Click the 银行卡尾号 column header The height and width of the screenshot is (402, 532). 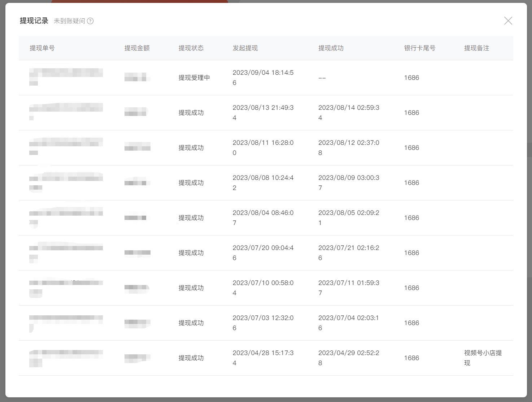pos(419,48)
